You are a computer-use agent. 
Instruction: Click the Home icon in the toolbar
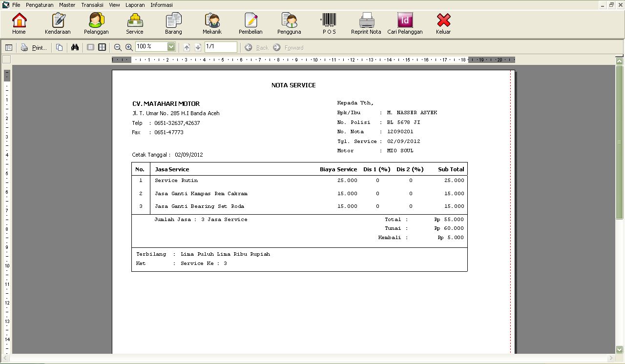19,22
